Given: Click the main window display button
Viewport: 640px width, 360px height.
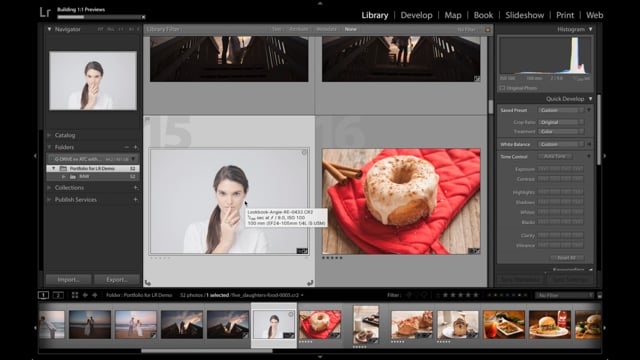Looking at the screenshot, I should [x=43, y=295].
